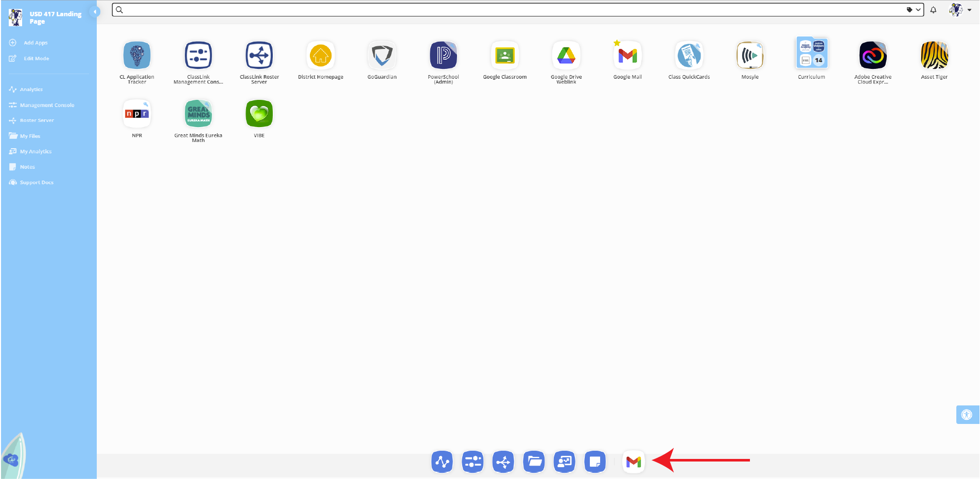
Task: Open the CL Application Tracker app
Action: point(137,56)
